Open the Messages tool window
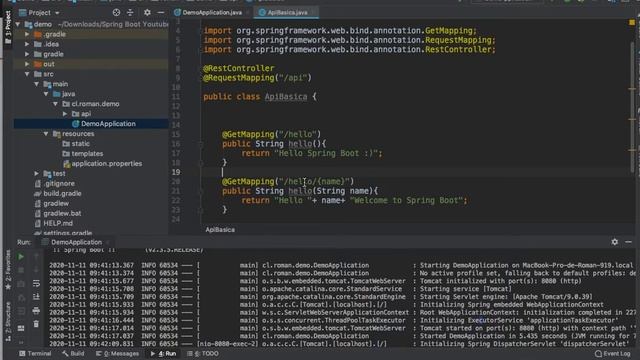640x360 pixels. (117, 353)
